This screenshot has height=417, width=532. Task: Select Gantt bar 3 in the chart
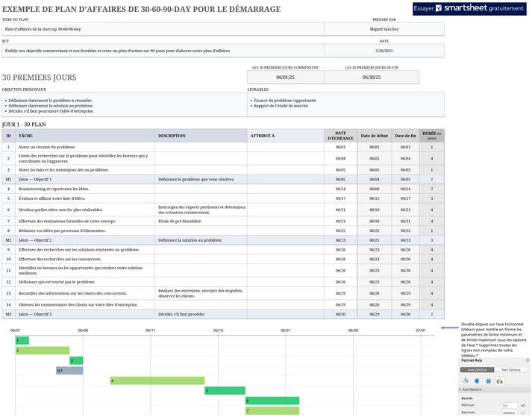pos(76,360)
